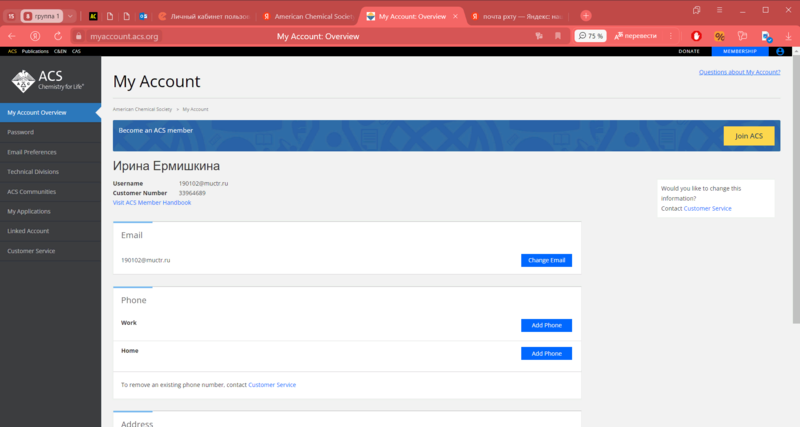Click the yellow Join ACS button
Viewport: 800px width, 427px height.
748,136
